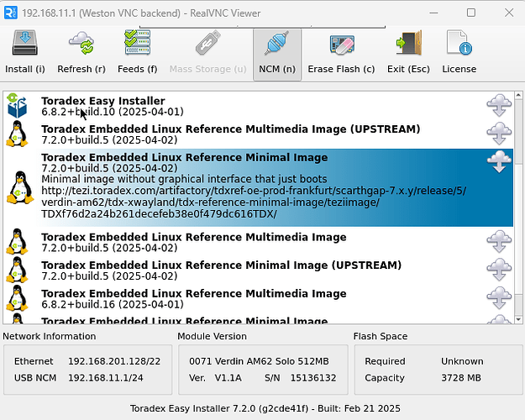
Task: Click the list scrollbar up arrow
Action: click(518, 95)
